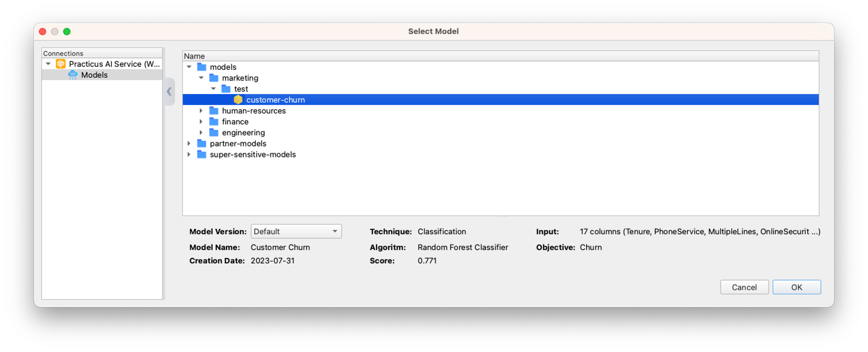Click the human-resources folder icon
This screenshot has height=352, width=868.
[214, 111]
